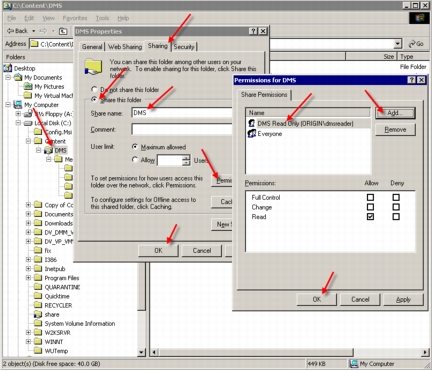Open the Address bar dropdown arrow
The width and height of the screenshot is (433, 372).
(397, 44)
